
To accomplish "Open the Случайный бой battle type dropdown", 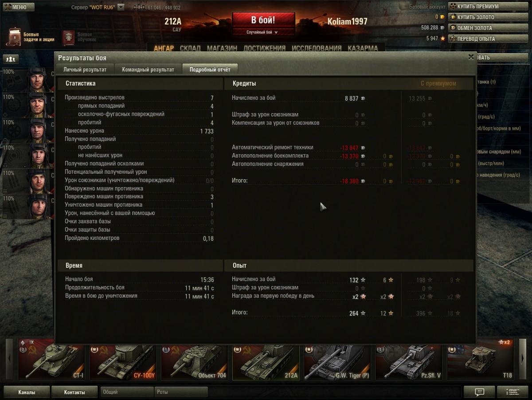I will 263,32.
